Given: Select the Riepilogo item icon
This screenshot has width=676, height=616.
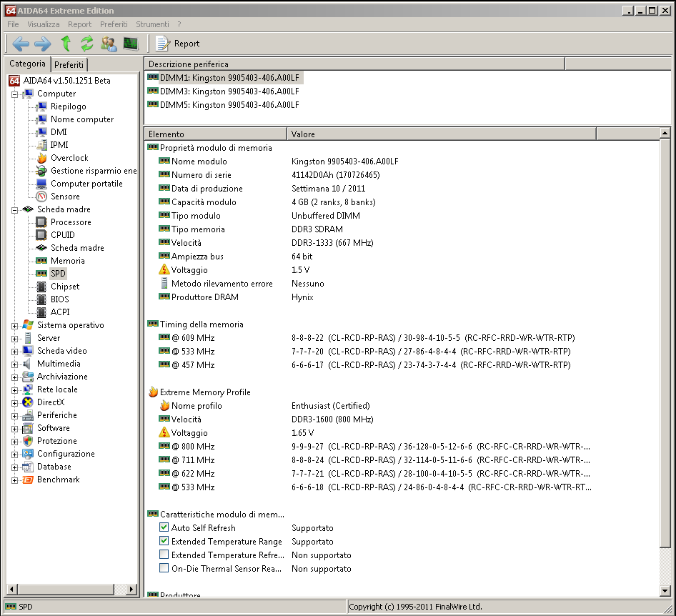Looking at the screenshot, I should click(x=41, y=106).
